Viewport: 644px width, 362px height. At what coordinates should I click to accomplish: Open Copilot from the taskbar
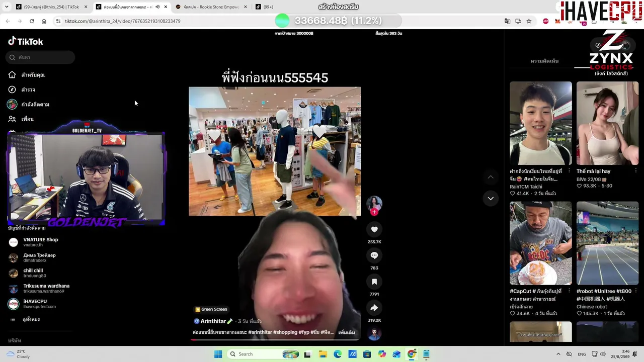(x=382, y=354)
